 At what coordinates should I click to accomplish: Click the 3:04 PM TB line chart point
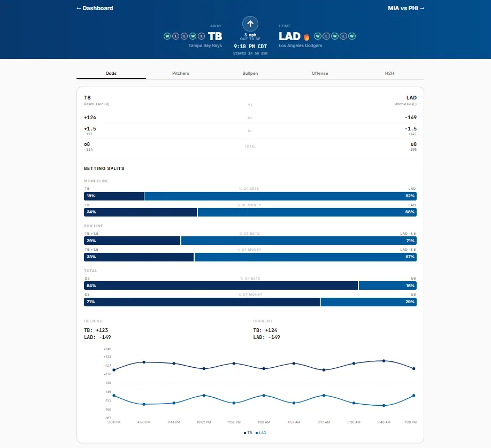pyautogui.click(x=114, y=370)
